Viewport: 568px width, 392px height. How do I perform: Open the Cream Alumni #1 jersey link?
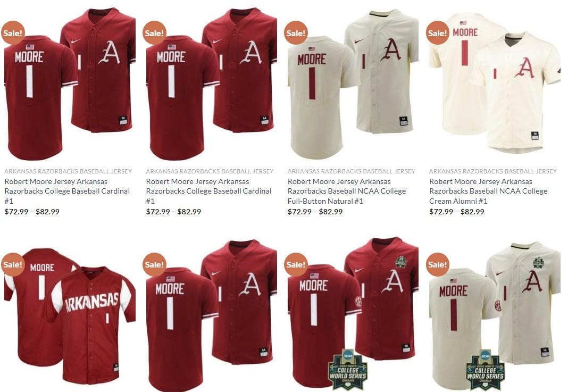pyautogui.click(x=488, y=191)
